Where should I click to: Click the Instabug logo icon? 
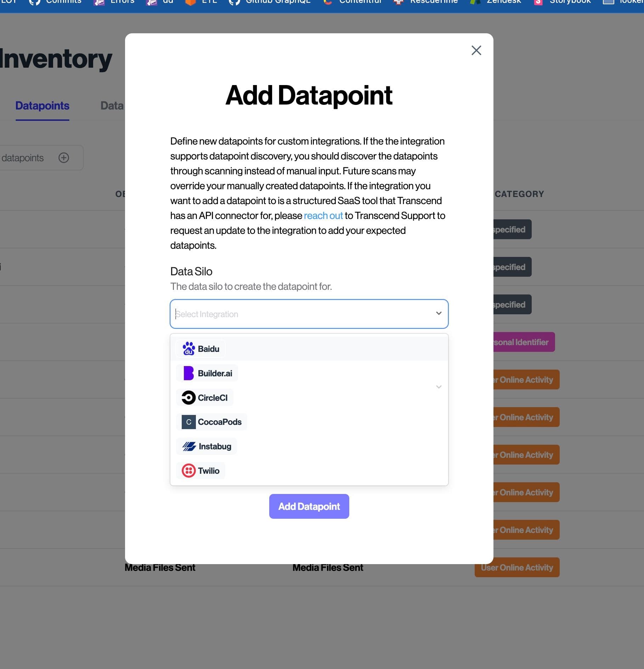tap(189, 446)
